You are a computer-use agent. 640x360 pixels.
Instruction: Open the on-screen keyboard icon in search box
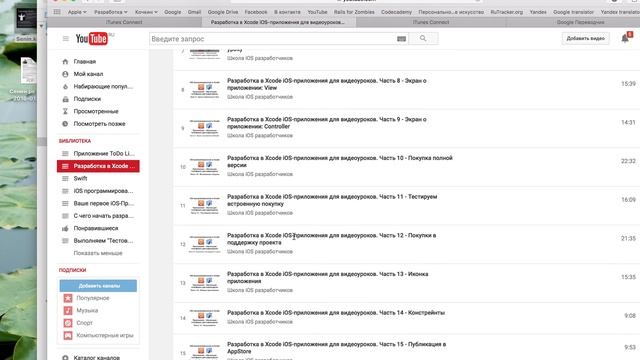[x=401, y=39]
